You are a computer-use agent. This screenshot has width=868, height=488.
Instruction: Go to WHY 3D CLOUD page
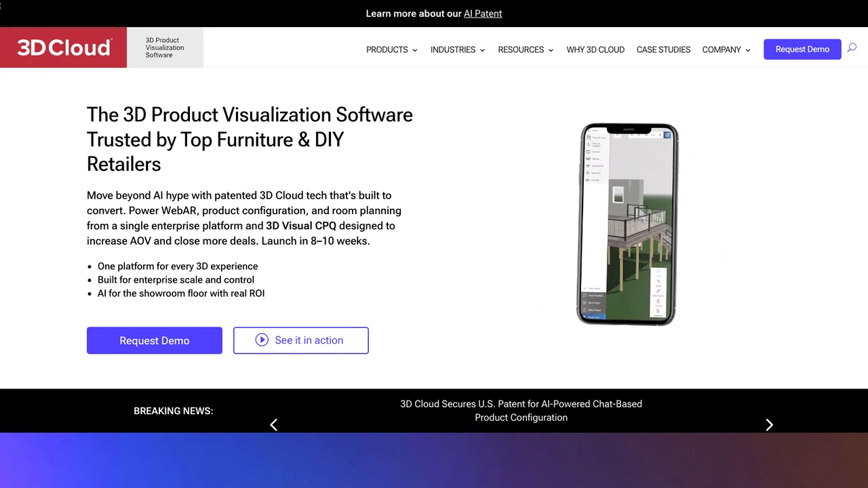595,49
